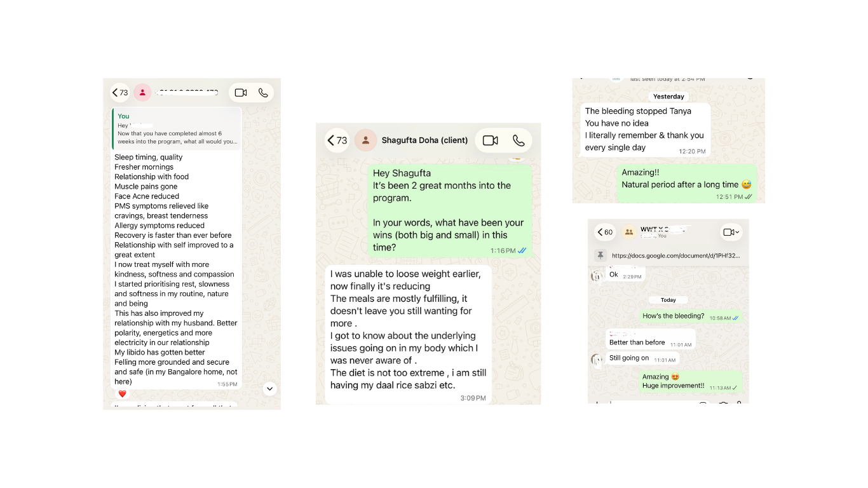Screen dimensions: 868x488
Task: Tap the Today date chip in WWT group
Action: 668,300
